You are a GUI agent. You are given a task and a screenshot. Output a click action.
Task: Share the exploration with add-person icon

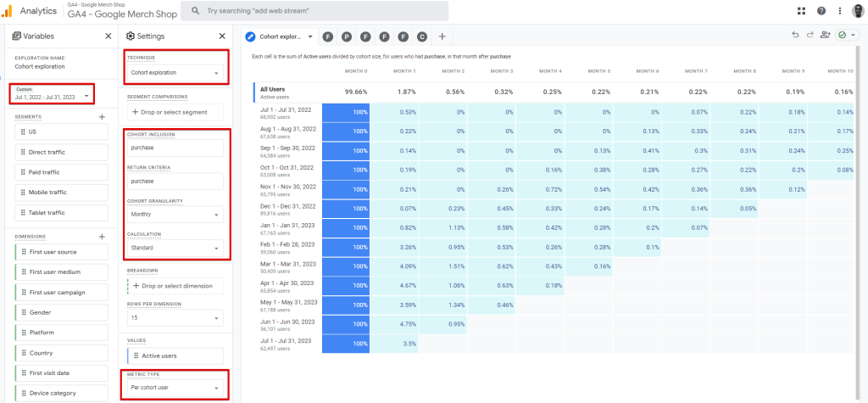[826, 35]
